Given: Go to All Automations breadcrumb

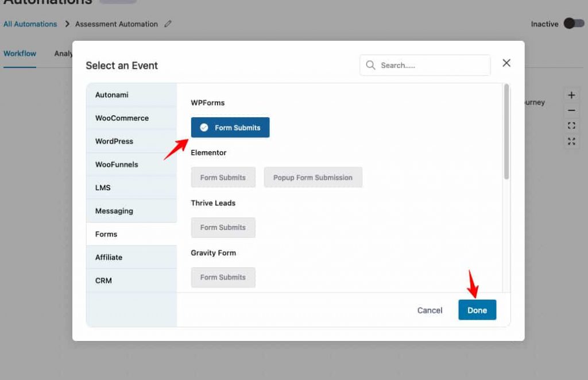Looking at the screenshot, I should click(x=30, y=24).
